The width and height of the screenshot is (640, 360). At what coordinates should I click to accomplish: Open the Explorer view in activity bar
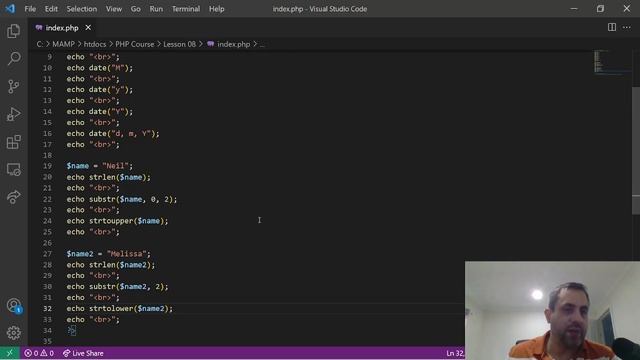pos(13,31)
